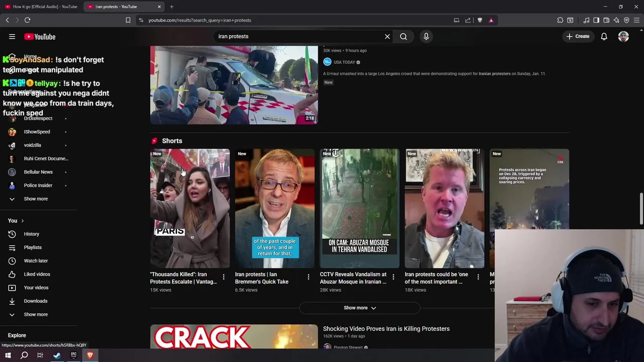
Task: Open the account avatar menu
Action: tap(623, 36)
